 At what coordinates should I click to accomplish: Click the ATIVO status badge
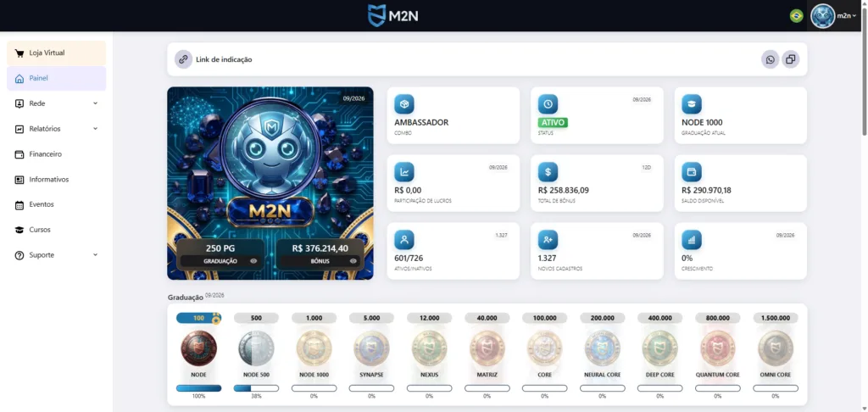553,122
